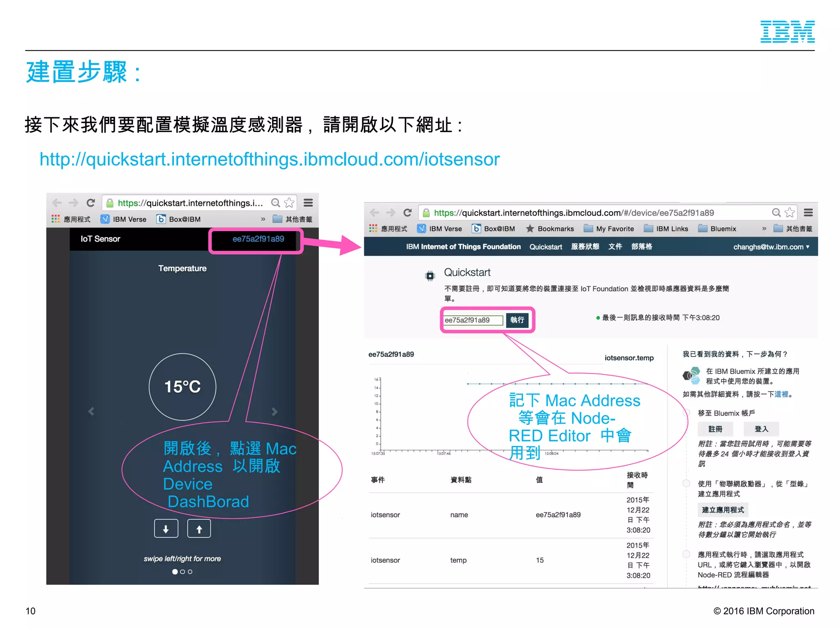Click device URL address bar in right browser
The image size is (840, 630).
(x=607, y=213)
